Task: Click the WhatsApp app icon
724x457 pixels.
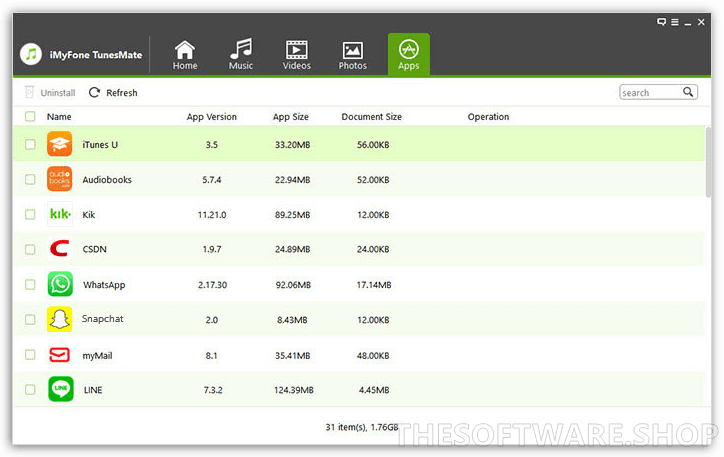Action: point(60,285)
